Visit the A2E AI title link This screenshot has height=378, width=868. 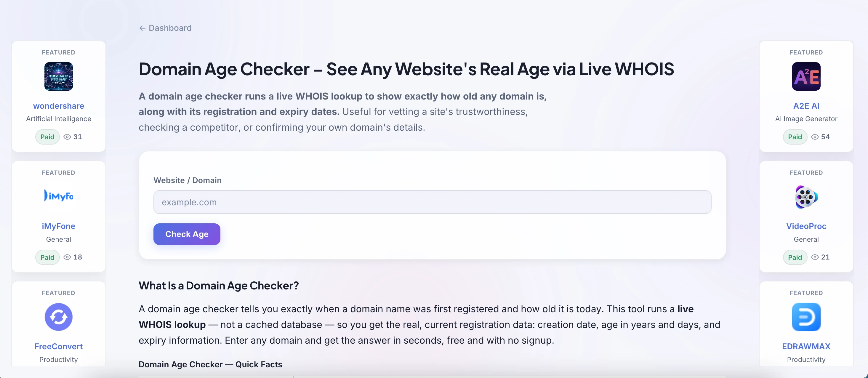(806, 106)
